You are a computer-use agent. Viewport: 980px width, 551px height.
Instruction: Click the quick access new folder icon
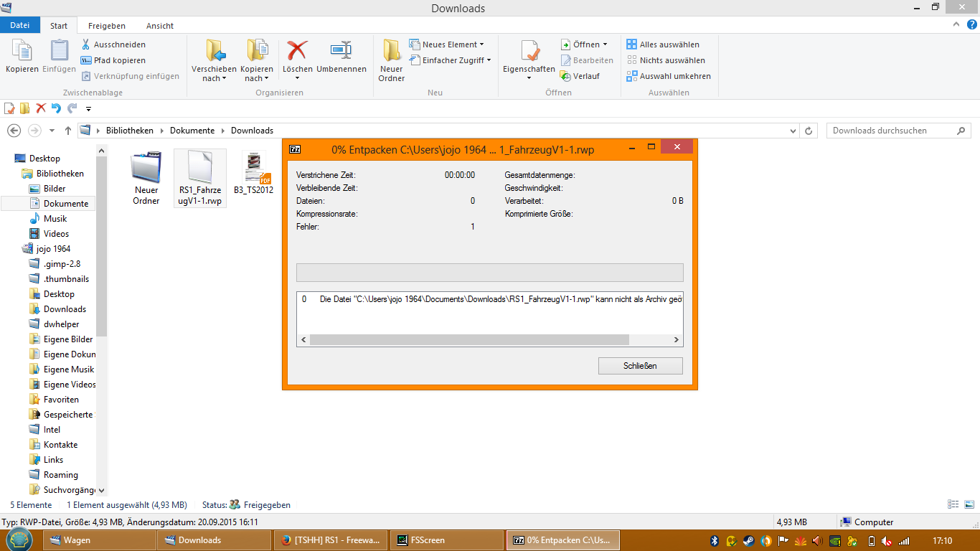(25, 108)
